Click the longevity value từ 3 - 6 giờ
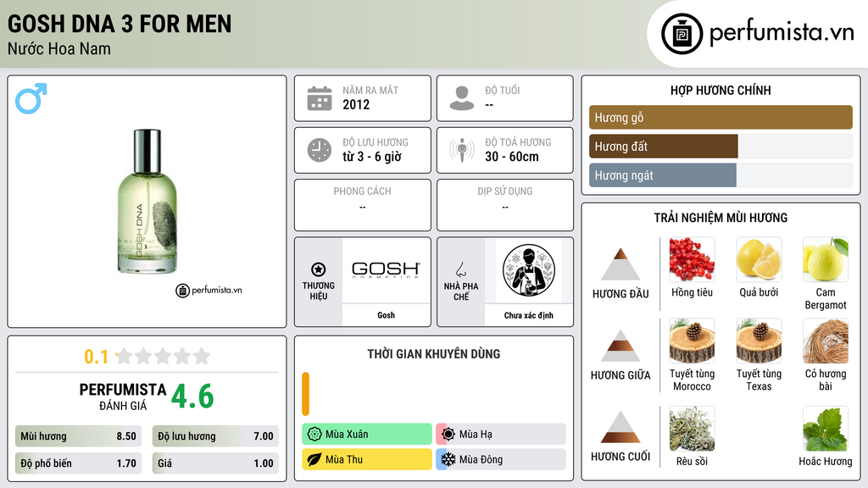The image size is (868, 488). 372,157
